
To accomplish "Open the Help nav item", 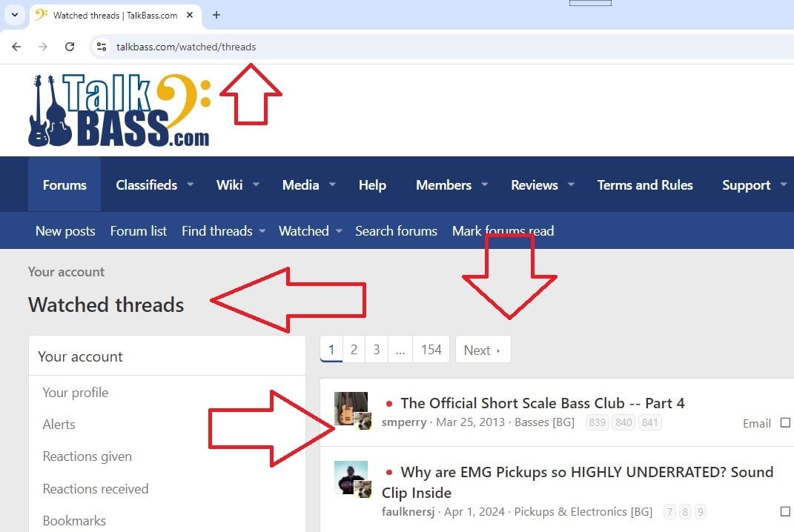I will (x=372, y=184).
